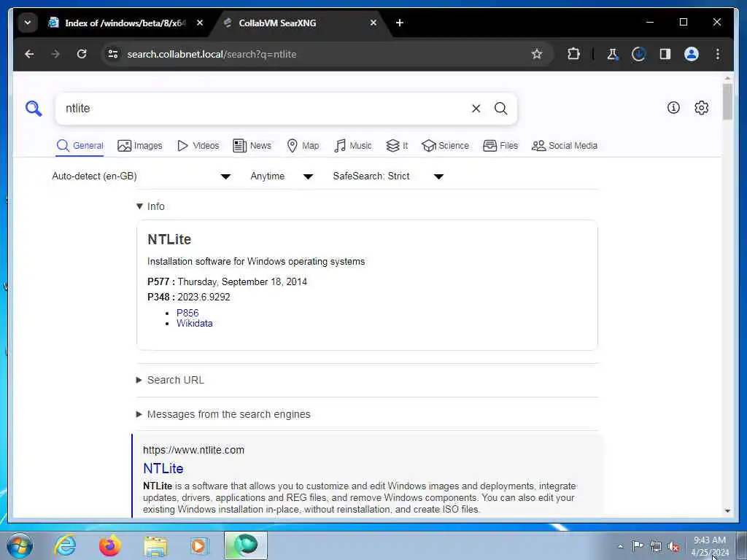
Task: Open the Chrome profile avatar
Action: 692,54
